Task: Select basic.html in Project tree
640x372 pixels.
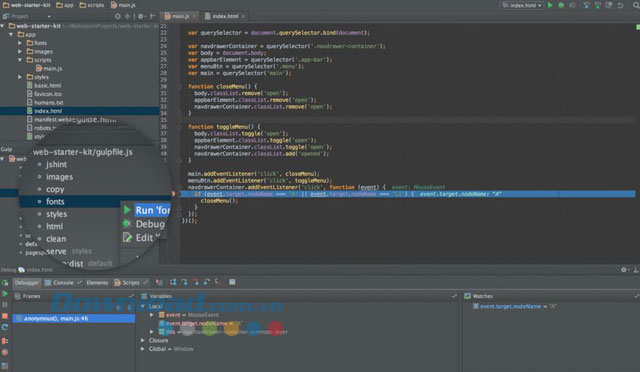Action: pos(44,85)
